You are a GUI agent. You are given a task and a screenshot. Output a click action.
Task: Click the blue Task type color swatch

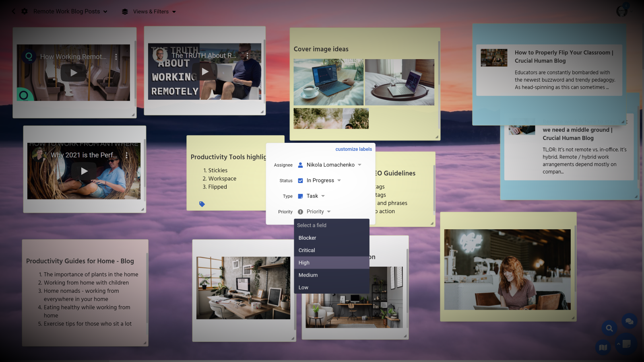coord(300,196)
